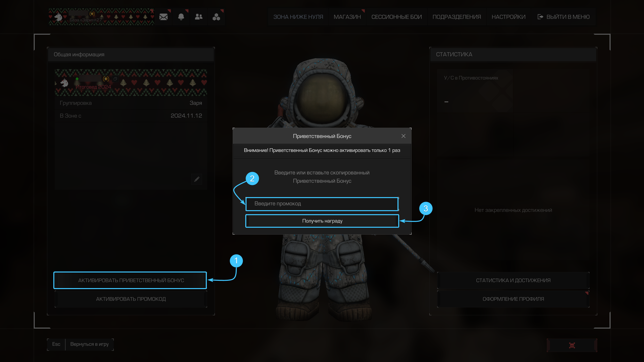Click the Введите промокод field
Image resolution: width=644 pixels, height=362 pixels.
click(322, 204)
